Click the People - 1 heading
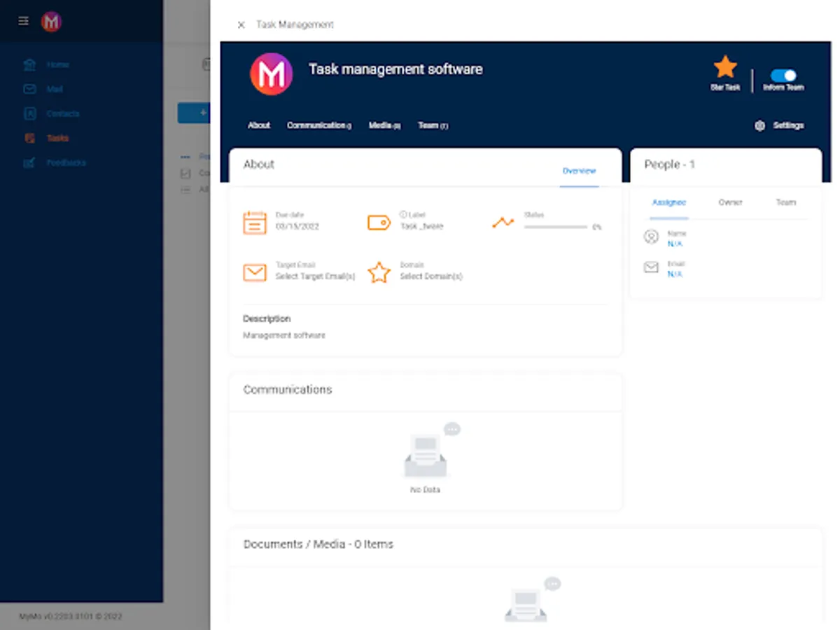 coord(669,164)
